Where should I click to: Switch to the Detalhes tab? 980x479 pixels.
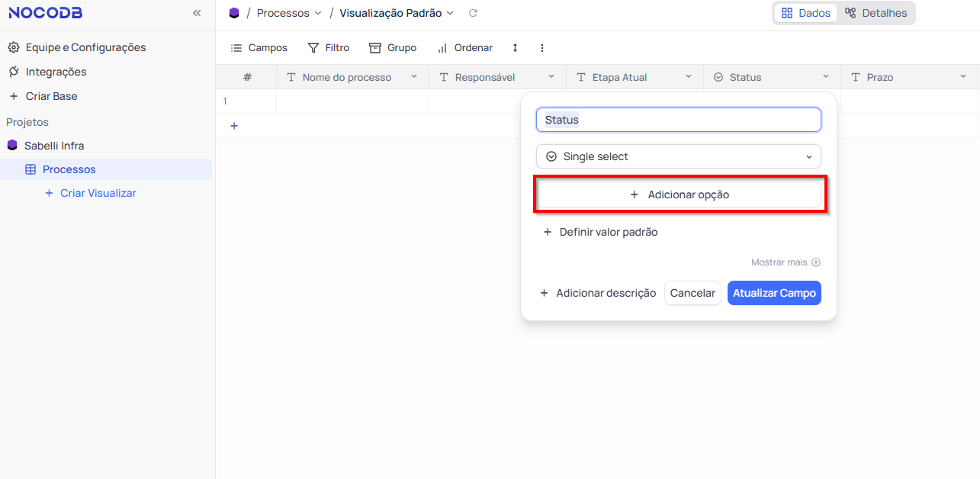[x=876, y=12]
